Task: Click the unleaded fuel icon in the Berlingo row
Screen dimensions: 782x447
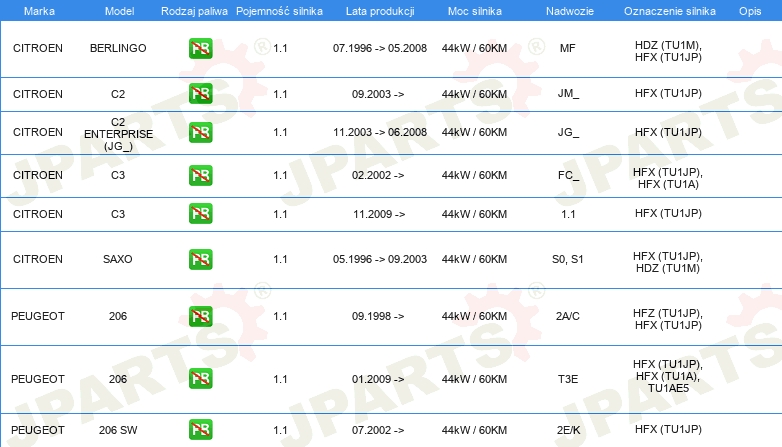Action: click(200, 48)
